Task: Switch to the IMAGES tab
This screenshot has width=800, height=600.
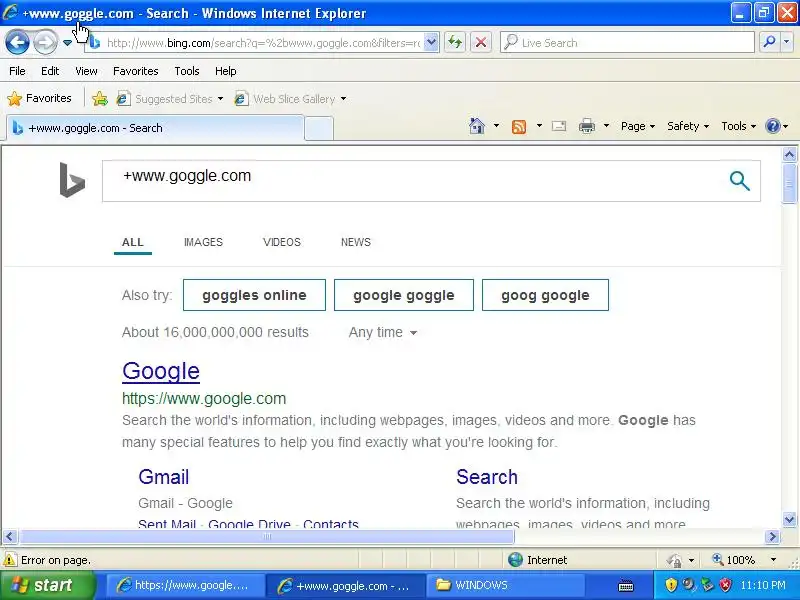Action: click(203, 242)
